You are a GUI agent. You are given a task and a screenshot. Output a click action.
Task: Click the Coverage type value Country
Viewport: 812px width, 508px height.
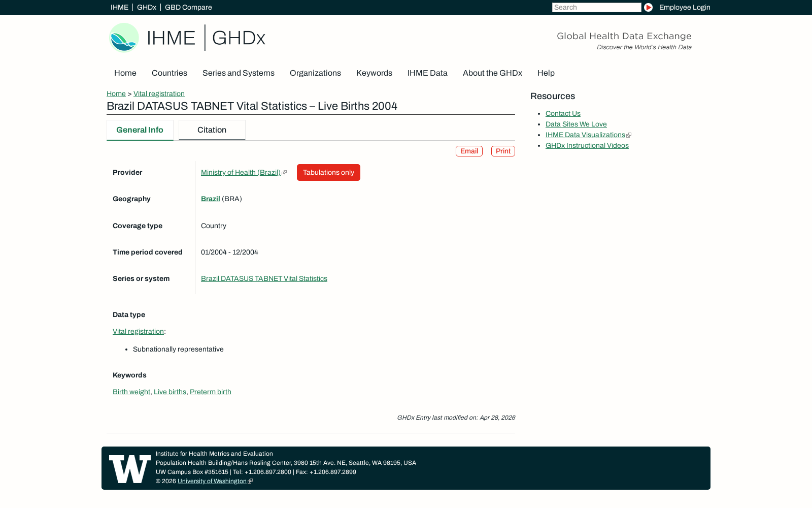(x=214, y=226)
